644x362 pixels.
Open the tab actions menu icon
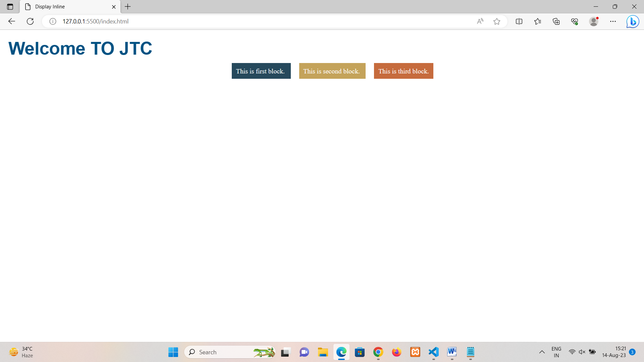tap(10, 7)
